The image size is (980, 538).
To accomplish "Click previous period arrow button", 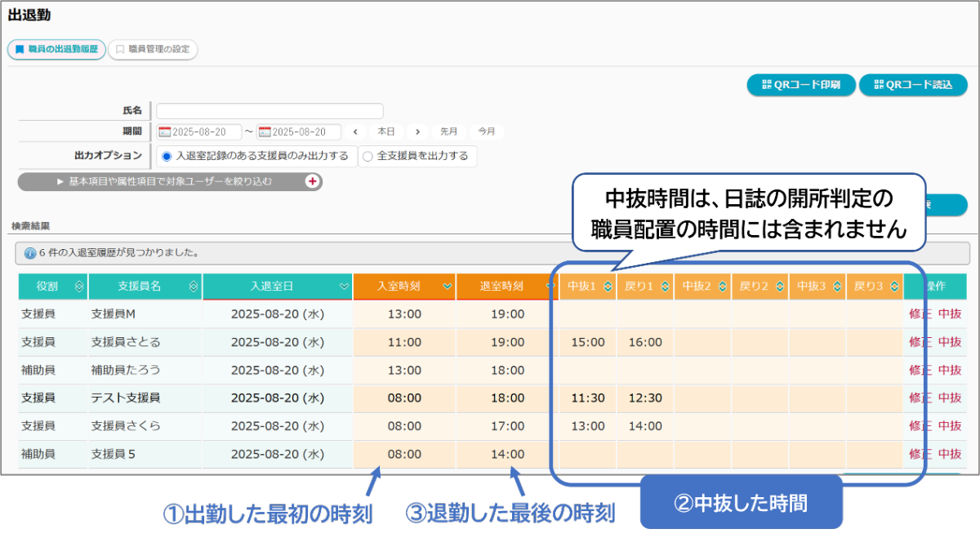I will point(355,131).
